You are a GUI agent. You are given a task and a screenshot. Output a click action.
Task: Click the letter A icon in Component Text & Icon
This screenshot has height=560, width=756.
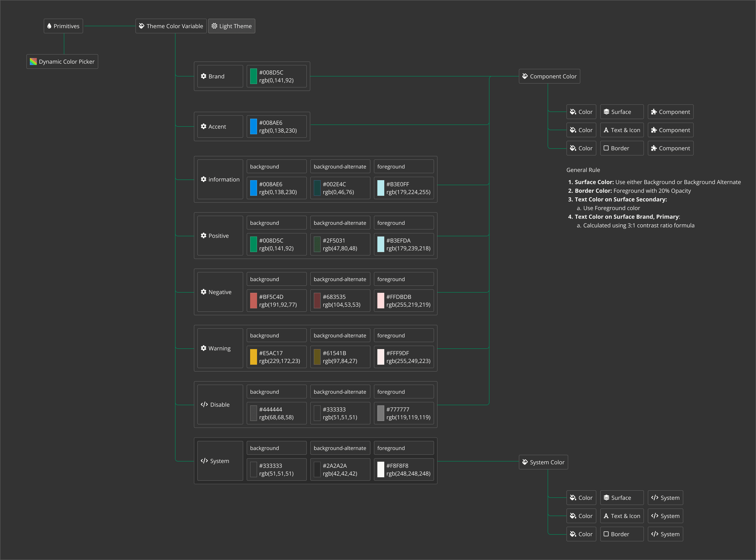(606, 130)
